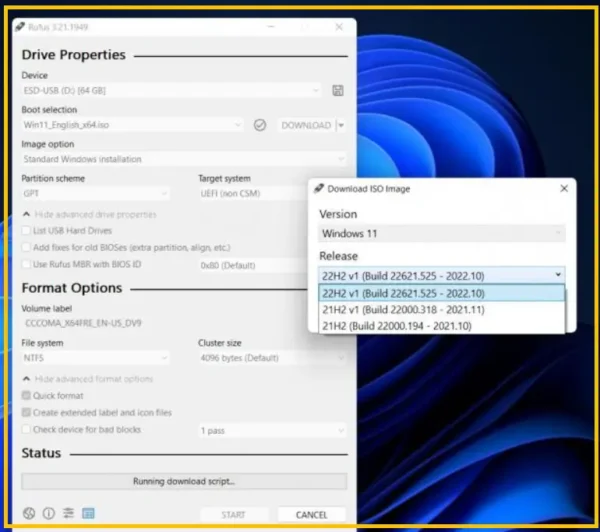Screen dimensions: 600x532
Task: Click the DOWNLOAD button
Action: tap(306, 125)
